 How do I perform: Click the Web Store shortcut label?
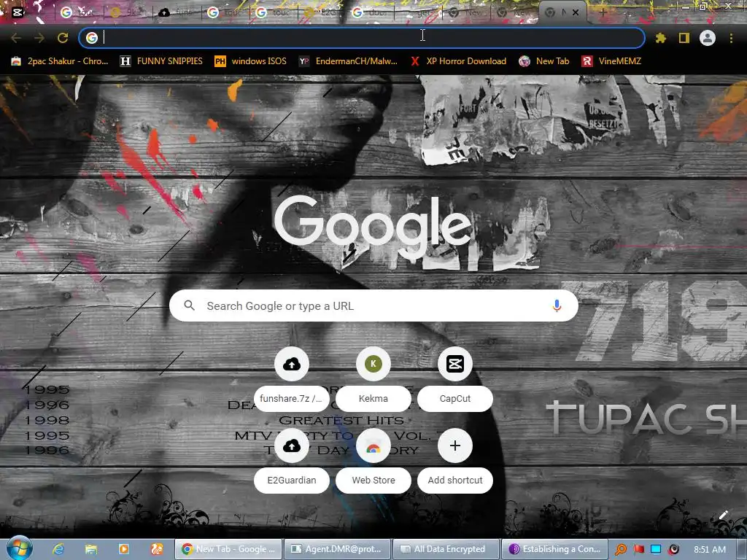pos(373,481)
